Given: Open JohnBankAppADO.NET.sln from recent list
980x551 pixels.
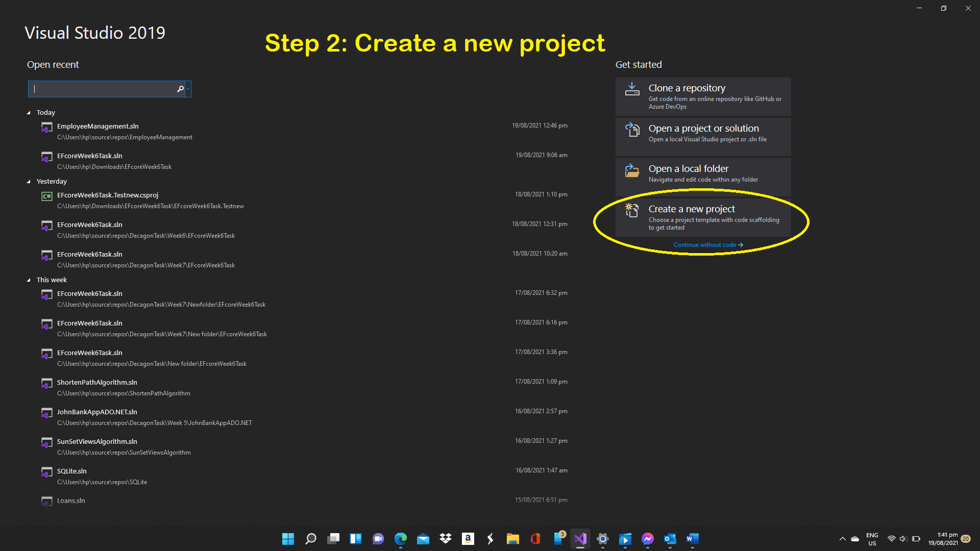Looking at the screenshot, I should pos(96,412).
